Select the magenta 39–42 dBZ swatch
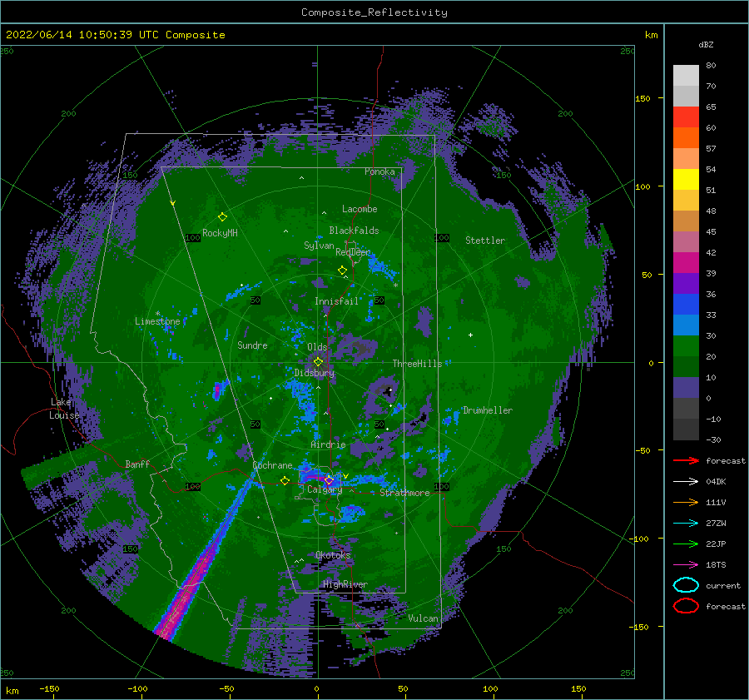This screenshot has height=700, width=749. pyautogui.click(x=686, y=263)
